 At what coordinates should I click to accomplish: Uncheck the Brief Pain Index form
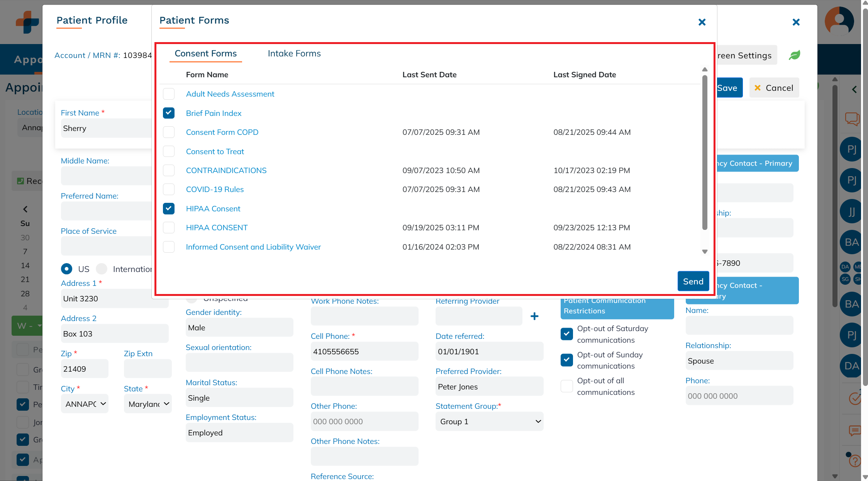(x=169, y=113)
